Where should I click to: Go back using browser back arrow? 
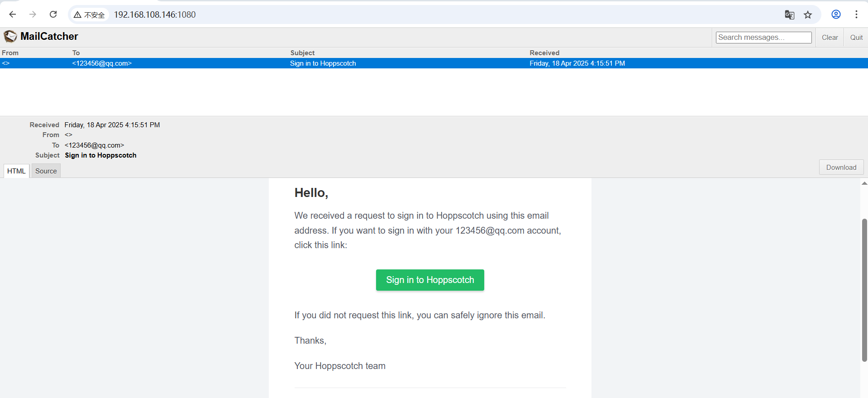13,14
